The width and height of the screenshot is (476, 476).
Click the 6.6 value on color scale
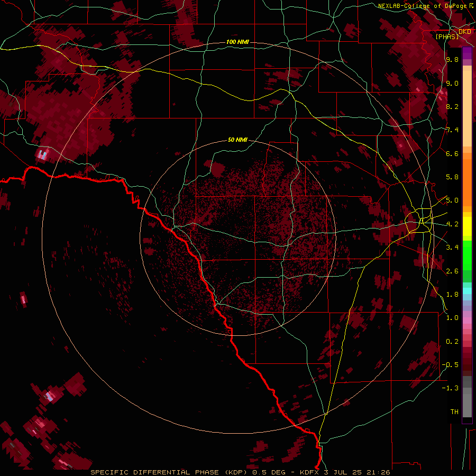[452, 153]
